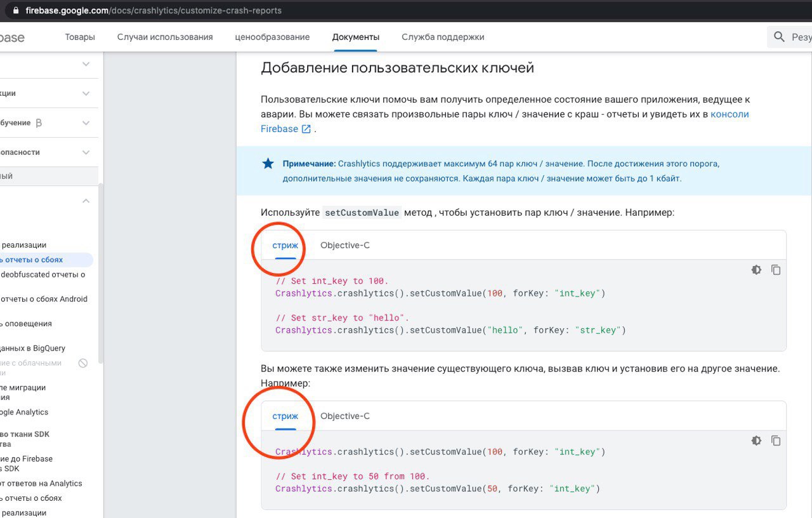
Task: Go to the ценообразование page
Action: (272, 37)
